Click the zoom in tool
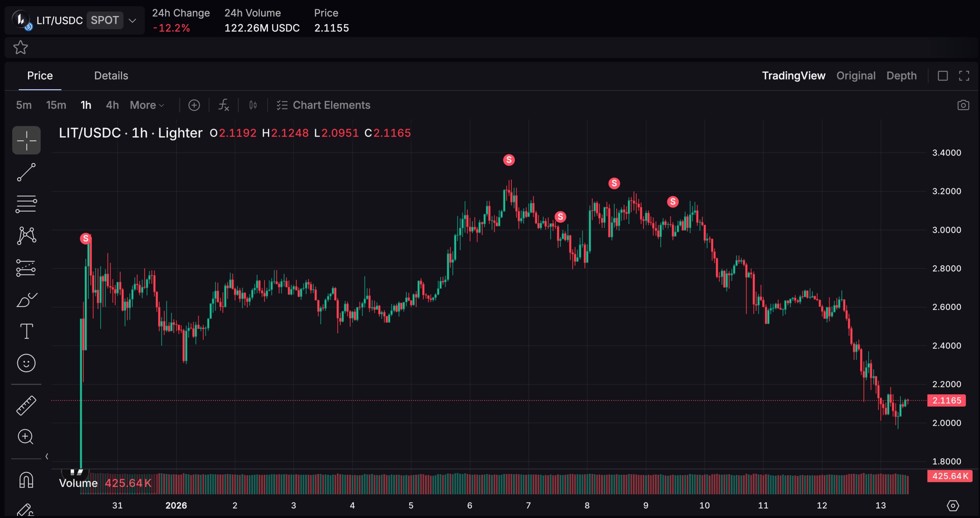Screen dimensions: 980x518 pyautogui.click(x=26, y=436)
